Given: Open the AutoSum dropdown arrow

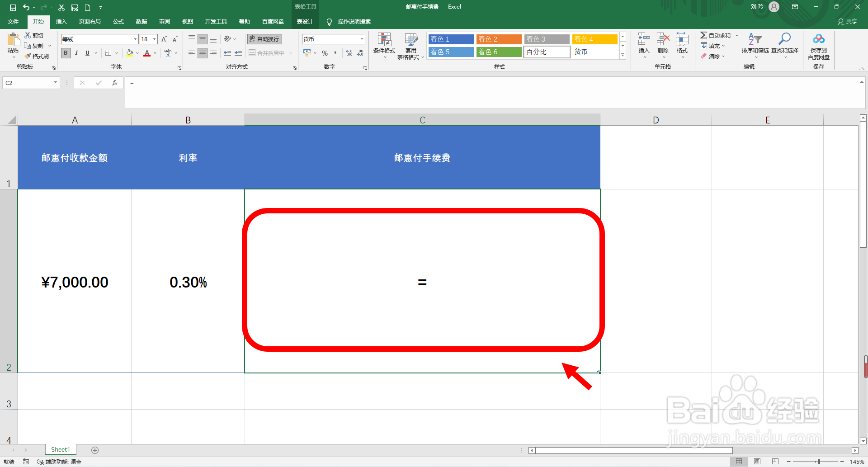Looking at the screenshot, I should tap(736, 35).
